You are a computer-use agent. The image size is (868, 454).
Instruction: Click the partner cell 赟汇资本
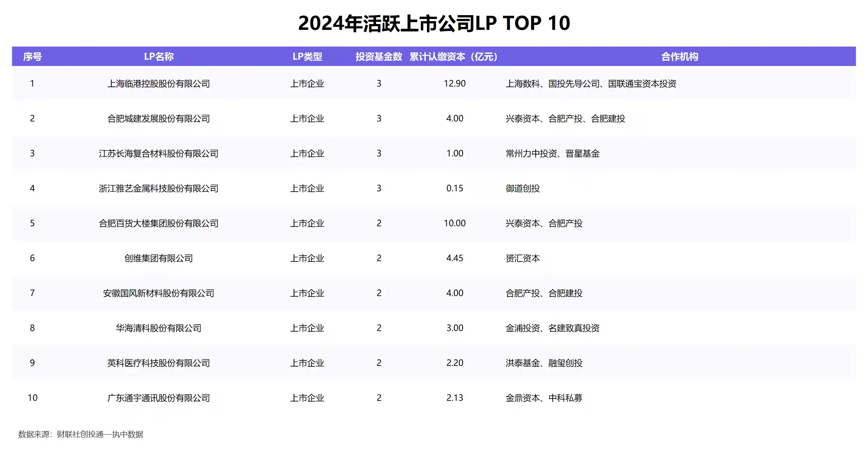[x=522, y=258]
